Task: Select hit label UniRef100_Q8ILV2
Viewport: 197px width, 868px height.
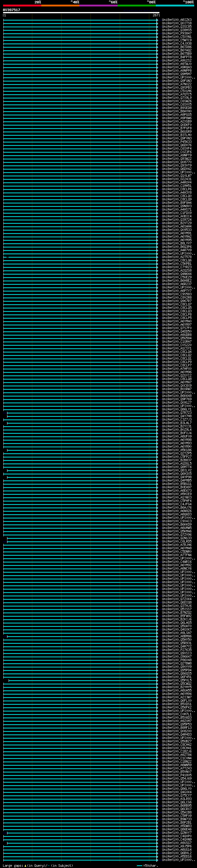Action: pos(177,470)
